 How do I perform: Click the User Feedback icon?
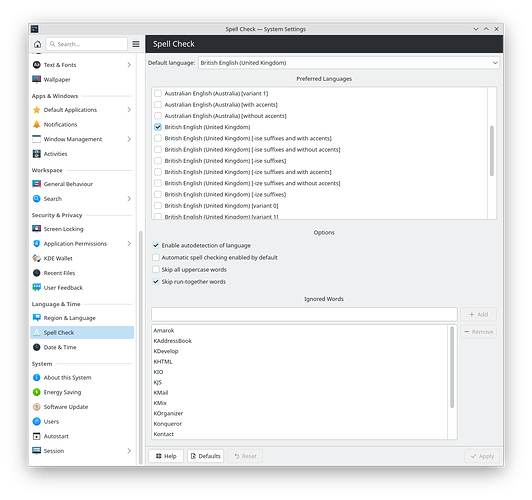37,288
